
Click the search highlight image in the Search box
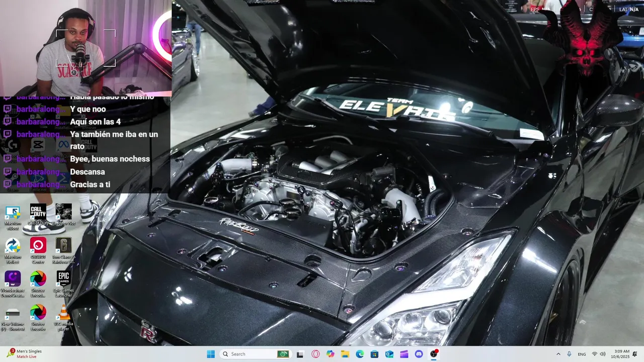[283, 354]
